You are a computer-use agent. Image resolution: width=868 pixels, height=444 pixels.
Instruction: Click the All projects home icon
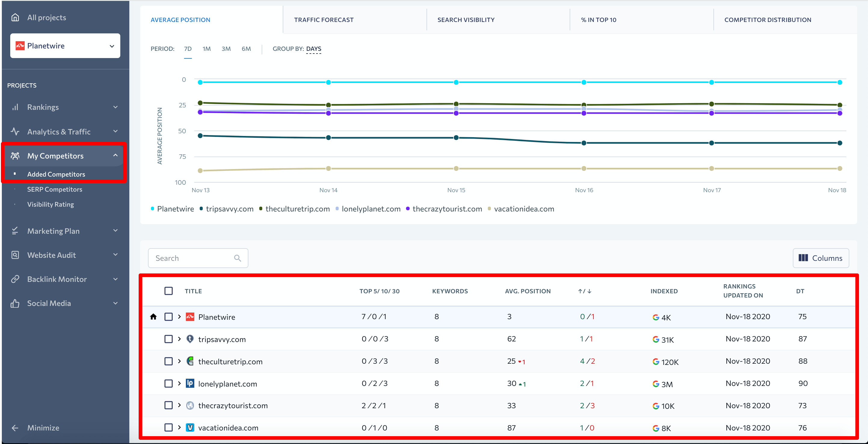[15, 17]
